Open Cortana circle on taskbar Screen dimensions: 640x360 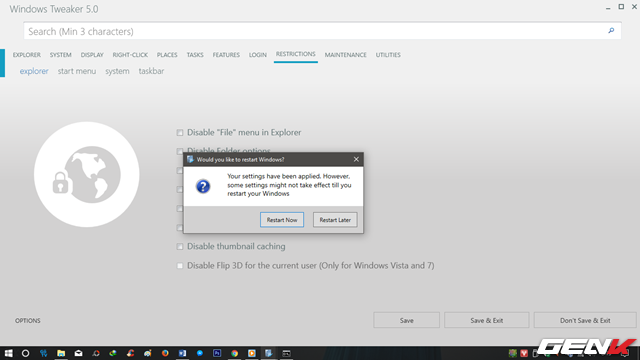[x=25, y=353]
